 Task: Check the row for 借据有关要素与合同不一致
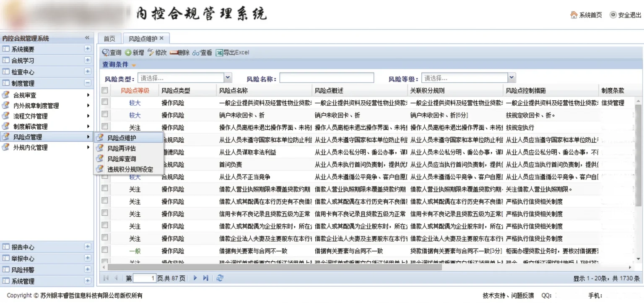tap(105, 250)
